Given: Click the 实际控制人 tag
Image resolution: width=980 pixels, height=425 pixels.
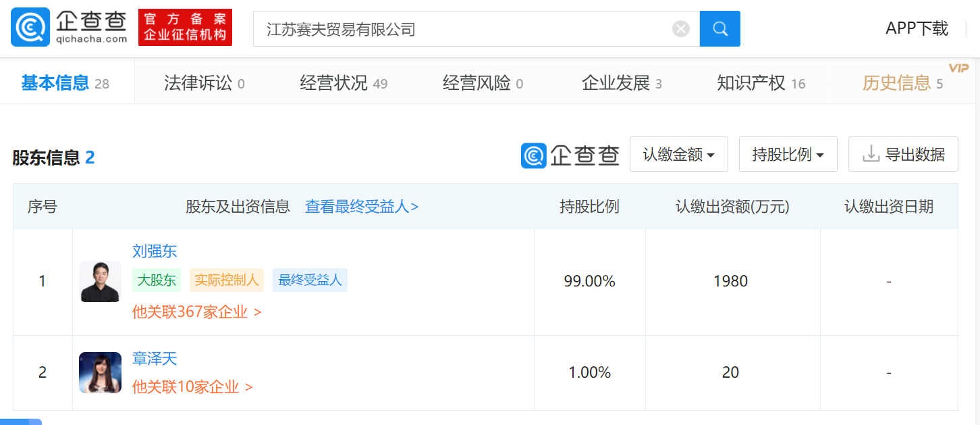Looking at the screenshot, I should [x=227, y=280].
